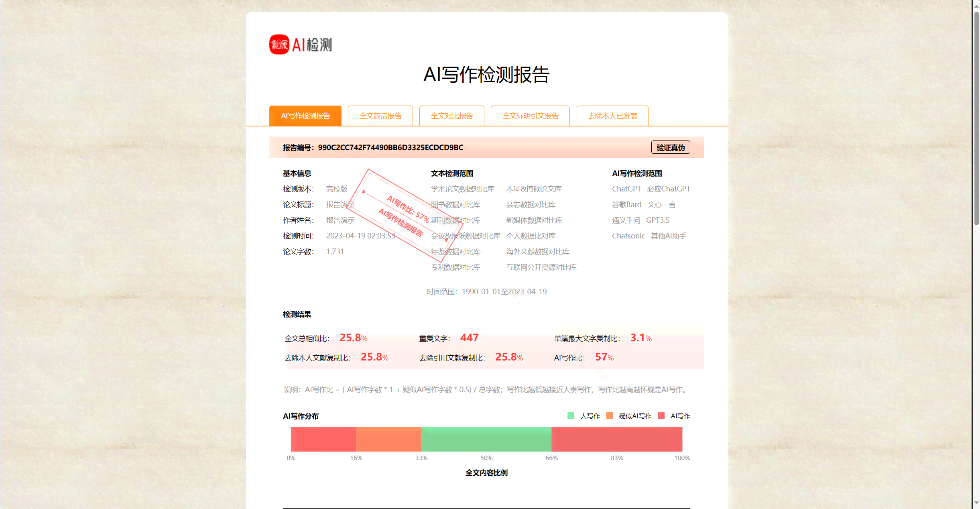Click the green segment of the distribution bar
980x509 pixels.
click(x=486, y=439)
